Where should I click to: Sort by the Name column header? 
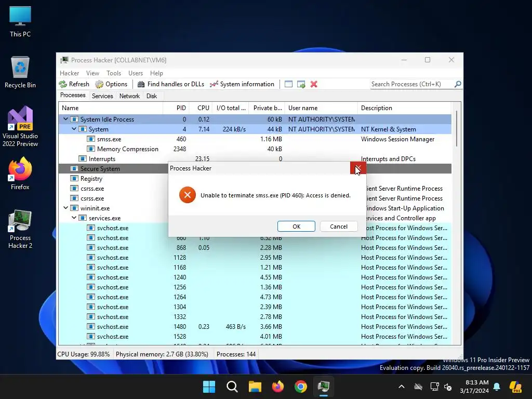[x=111, y=108]
